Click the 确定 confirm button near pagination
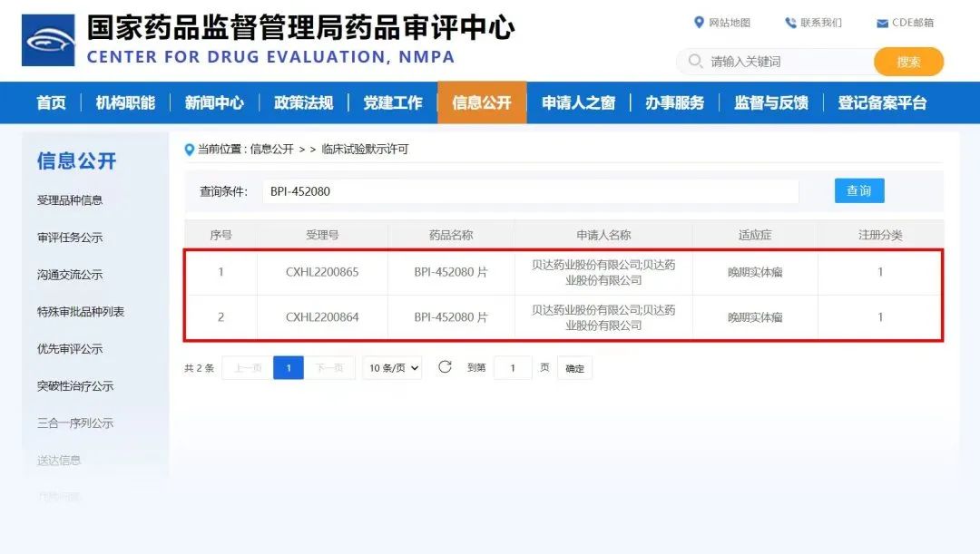The image size is (980, 554). [x=574, y=367]
